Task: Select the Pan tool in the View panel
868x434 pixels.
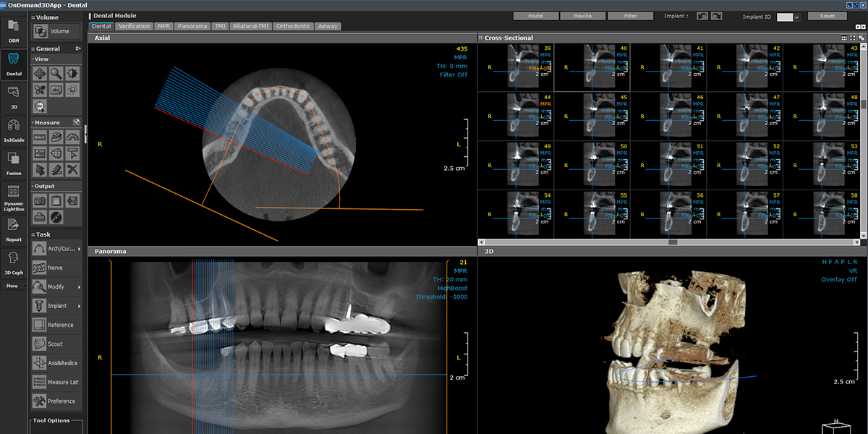Action: coord(39,73)
